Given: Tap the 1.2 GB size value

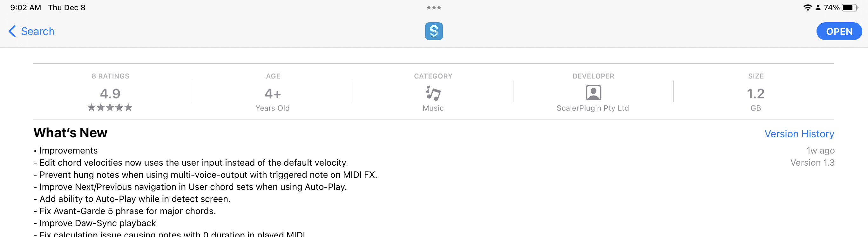Looking at the screenshot, I should [756, 94].
